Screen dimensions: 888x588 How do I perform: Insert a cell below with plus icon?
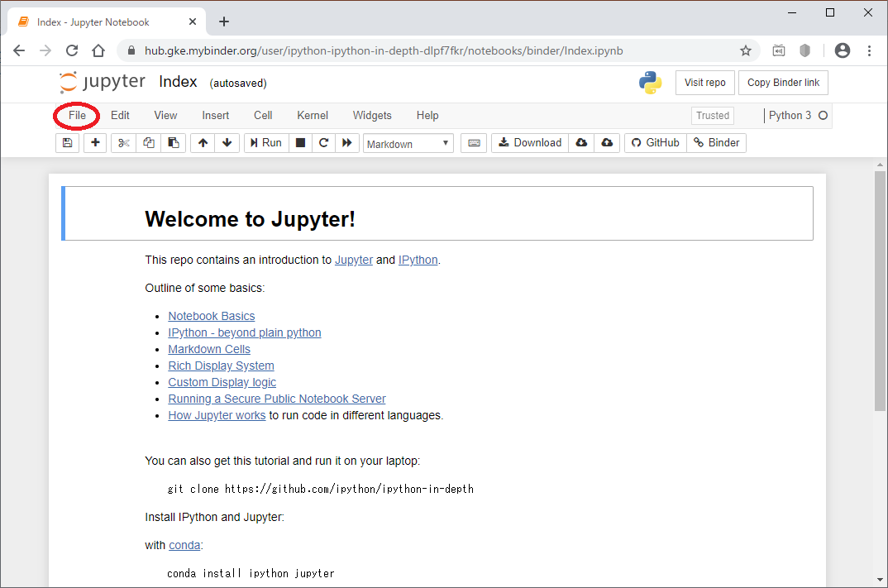pyautogui.click(x=95, y=143)
